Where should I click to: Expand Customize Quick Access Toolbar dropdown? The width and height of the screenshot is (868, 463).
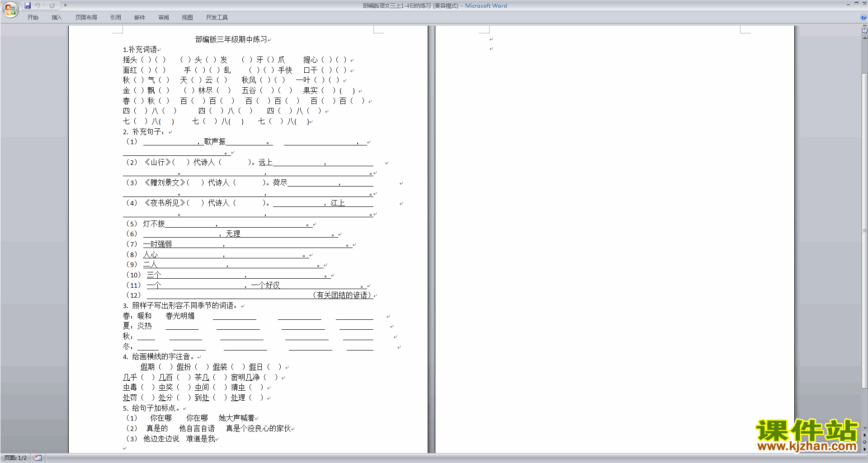pos(65,5)
